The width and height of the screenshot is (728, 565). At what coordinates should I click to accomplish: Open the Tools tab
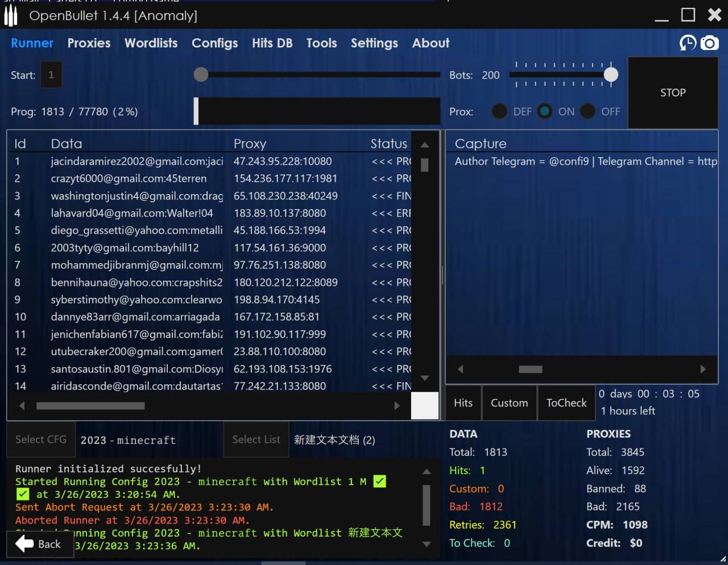[x=321, y=43]
